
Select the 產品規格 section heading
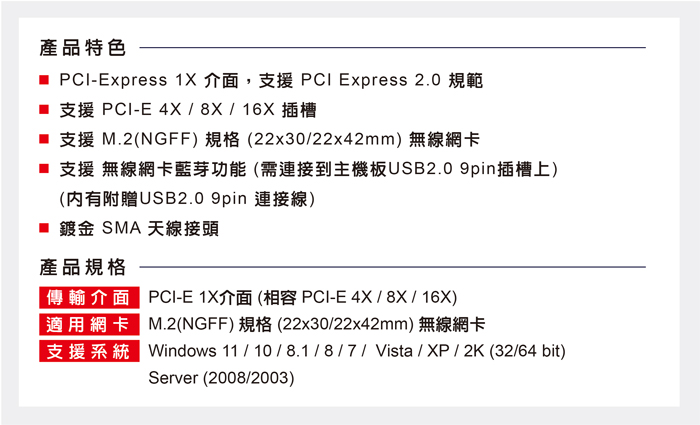(82, 267)
